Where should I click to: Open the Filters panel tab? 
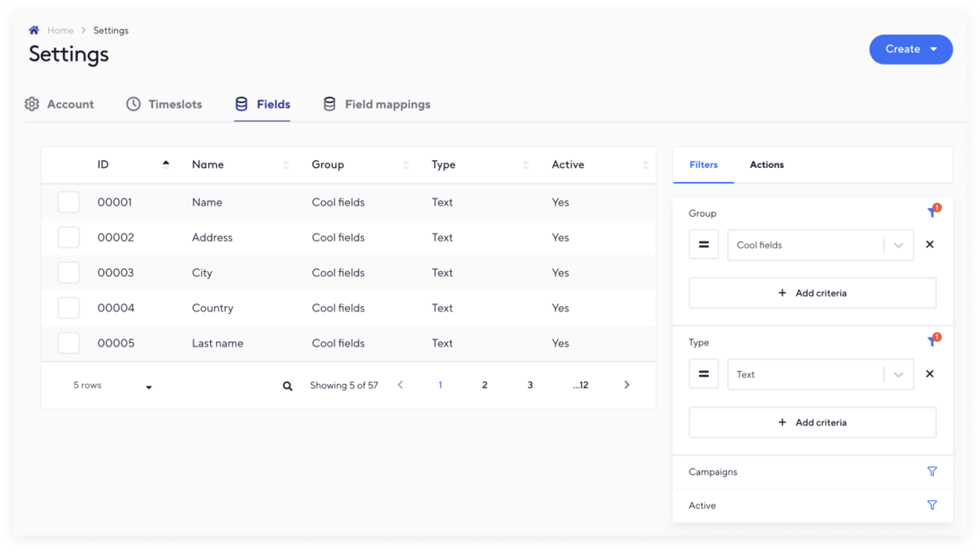tap(703, 165)
